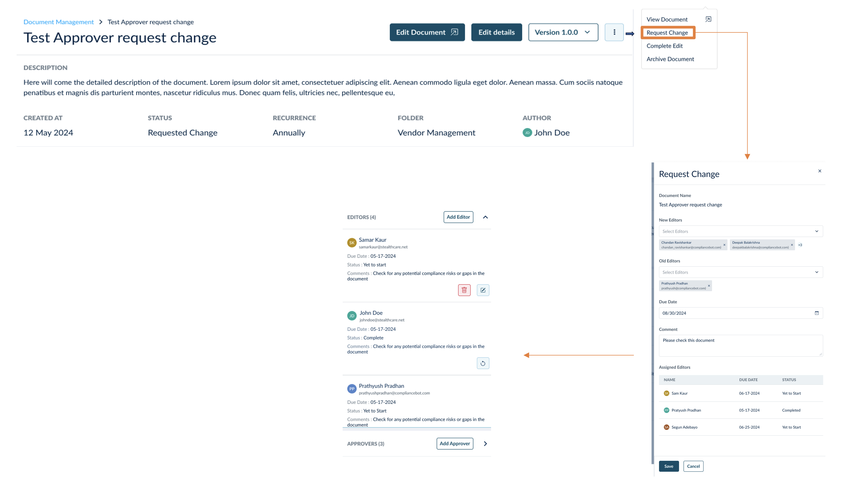
Task: Expand the Approvers section chevron
Action: click(x=485, y=444)
